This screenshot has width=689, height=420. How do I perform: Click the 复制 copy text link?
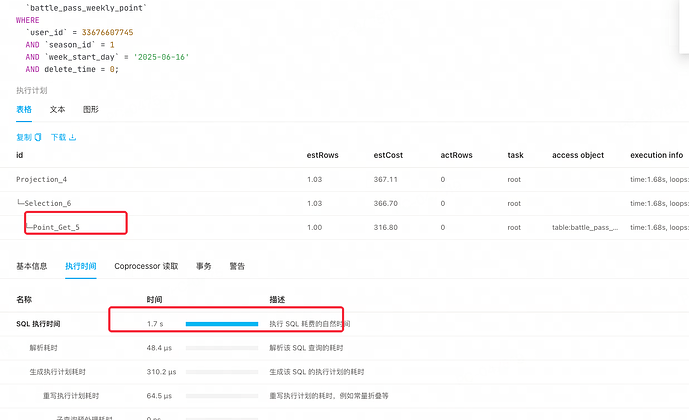(24, 137)
